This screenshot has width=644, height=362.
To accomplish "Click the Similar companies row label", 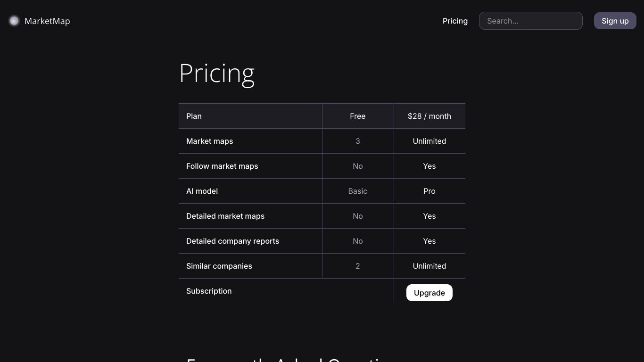I will tap(219, 266).
